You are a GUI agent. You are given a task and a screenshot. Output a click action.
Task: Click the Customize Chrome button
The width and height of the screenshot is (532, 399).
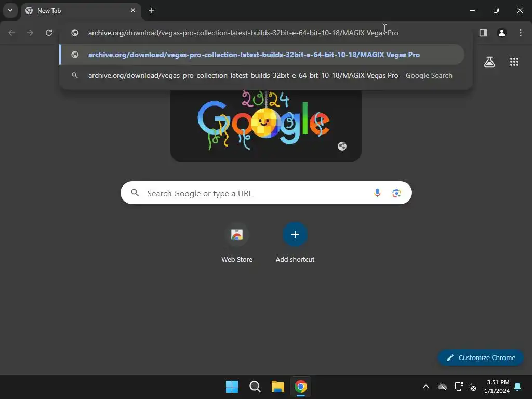(x=481, y=357)
